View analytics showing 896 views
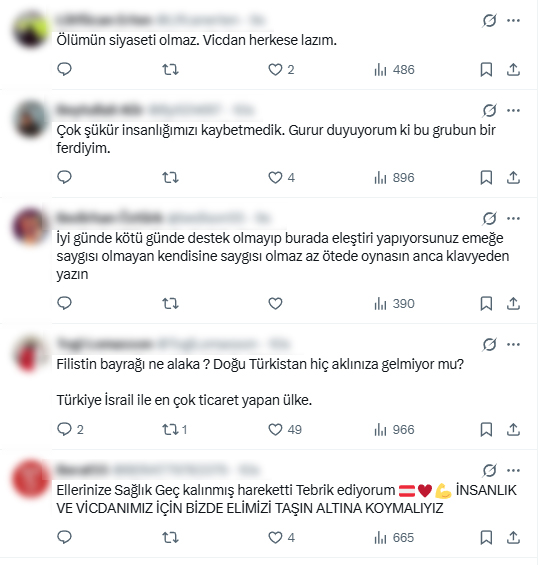 [x=394, y=177]
